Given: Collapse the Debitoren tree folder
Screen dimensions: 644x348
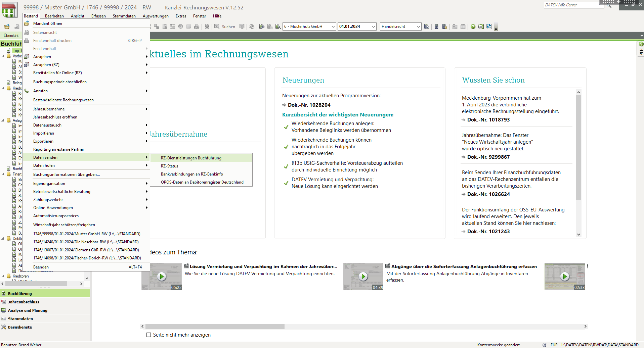Looking at the screenshot, I should [3, 239].
